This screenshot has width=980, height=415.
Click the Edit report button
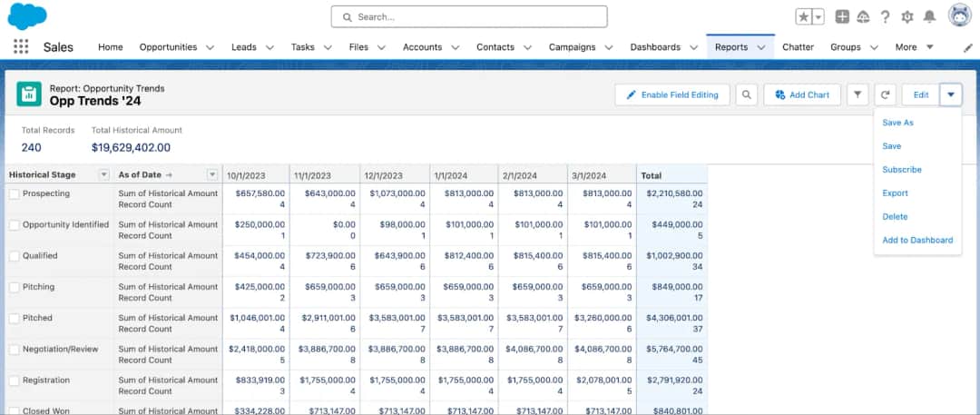(921, 95)
